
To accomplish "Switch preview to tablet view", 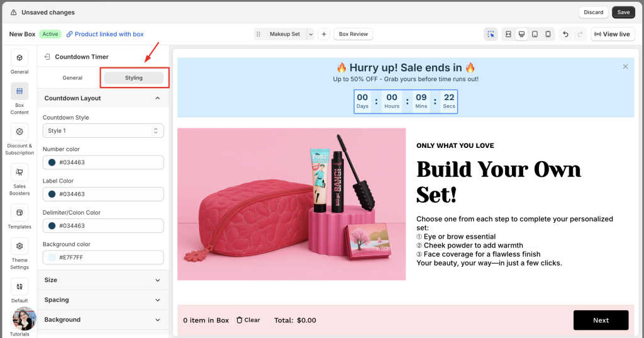I will 535,34.
